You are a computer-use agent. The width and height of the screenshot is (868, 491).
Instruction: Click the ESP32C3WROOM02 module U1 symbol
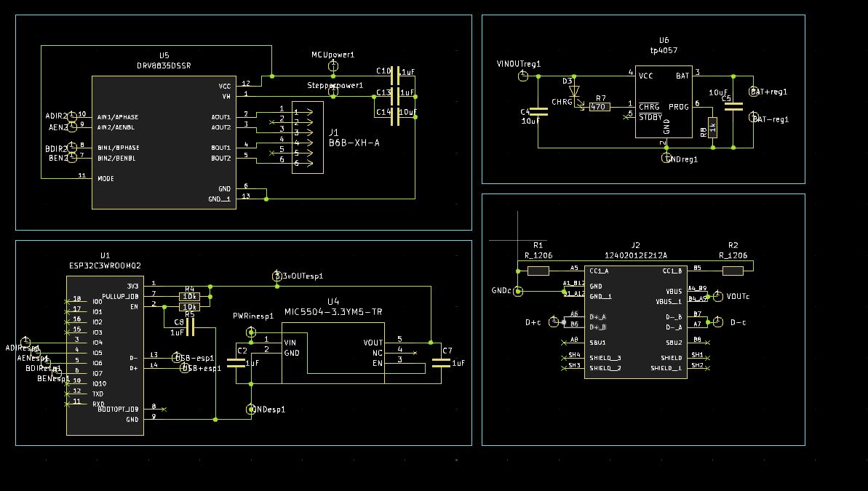tap(105, 356)
